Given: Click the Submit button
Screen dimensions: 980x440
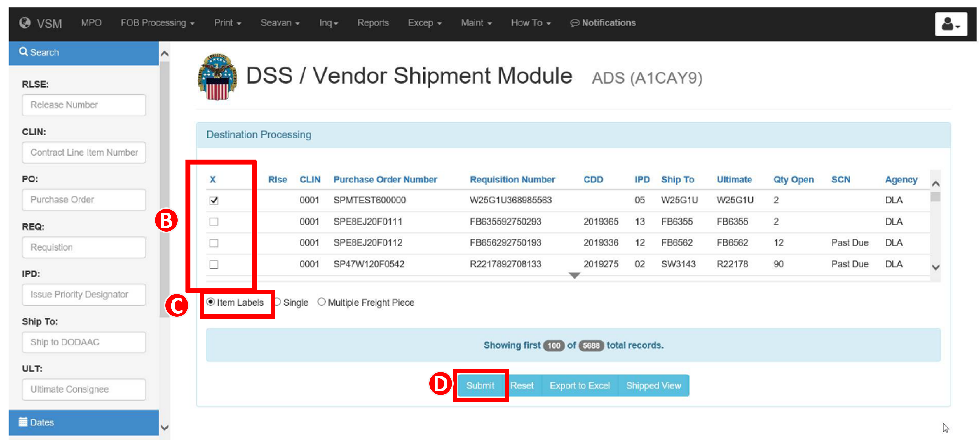Looking at the screenshot, I should pyautogui.click(x=480, y=385).
